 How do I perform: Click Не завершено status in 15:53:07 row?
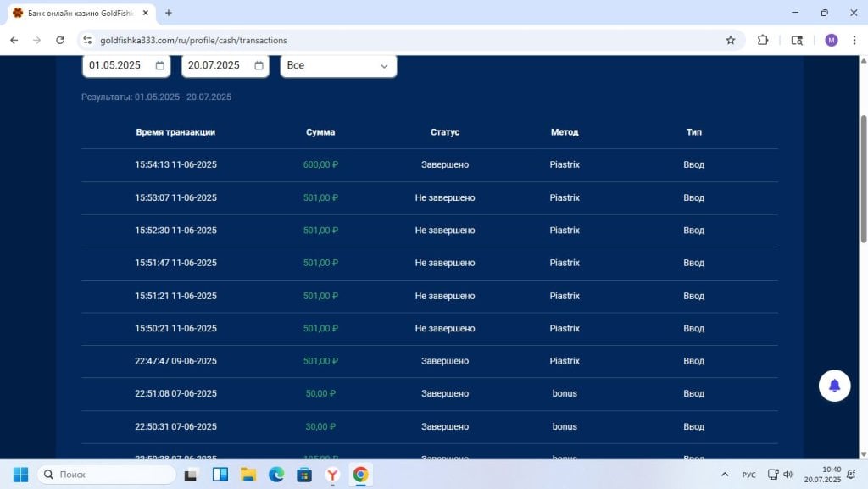(x=445, y=197)
